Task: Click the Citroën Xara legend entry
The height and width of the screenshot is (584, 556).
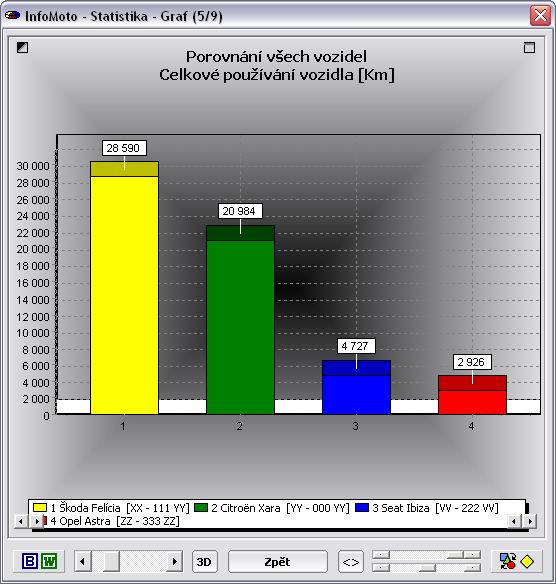Action: click(272, 508)
